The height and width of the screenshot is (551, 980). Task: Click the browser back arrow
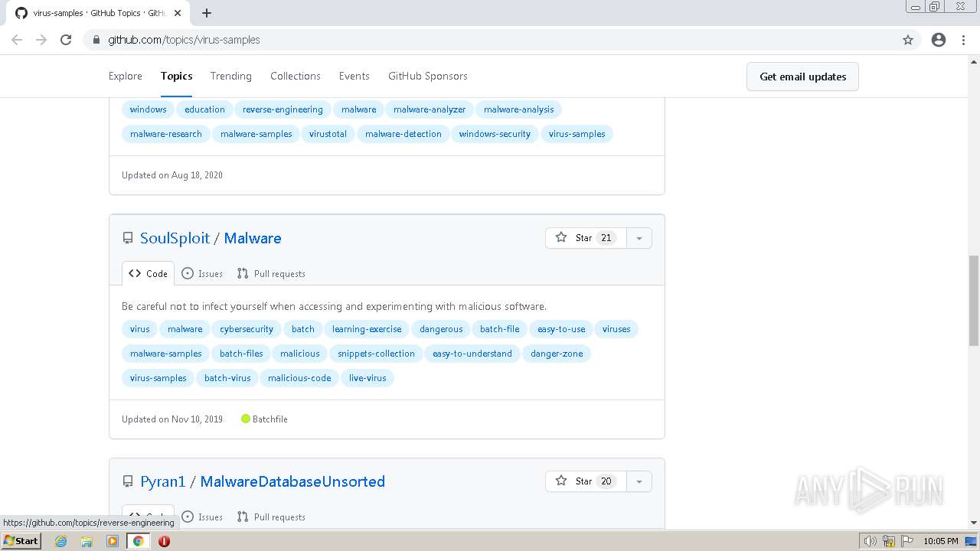[17, 40]
